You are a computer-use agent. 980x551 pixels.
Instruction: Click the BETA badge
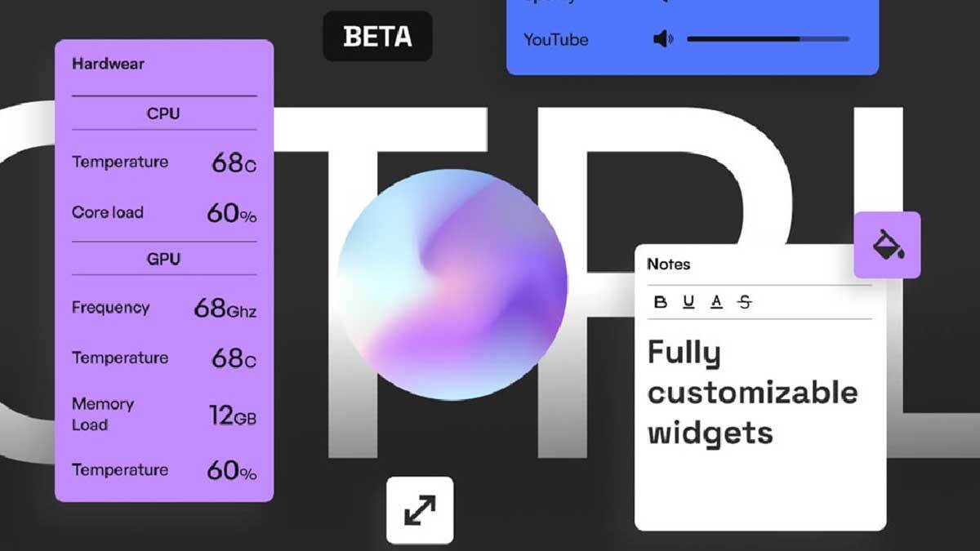pyautogui.click(x=377, y=37)
